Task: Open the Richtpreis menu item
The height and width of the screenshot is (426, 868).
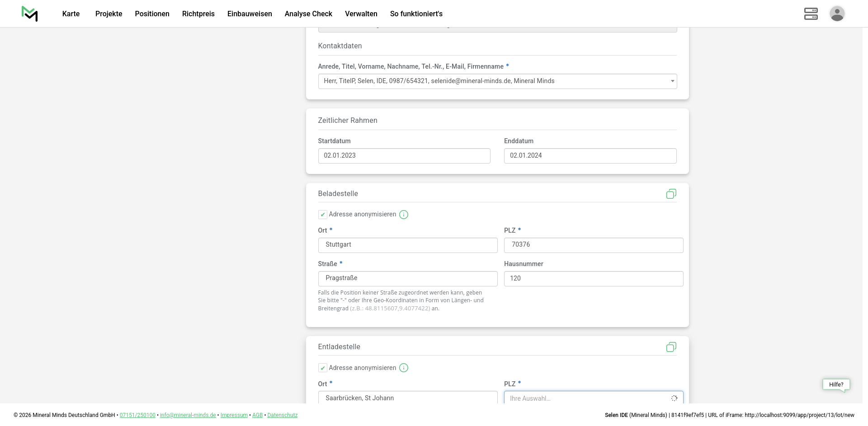Action: pos(198,14)
